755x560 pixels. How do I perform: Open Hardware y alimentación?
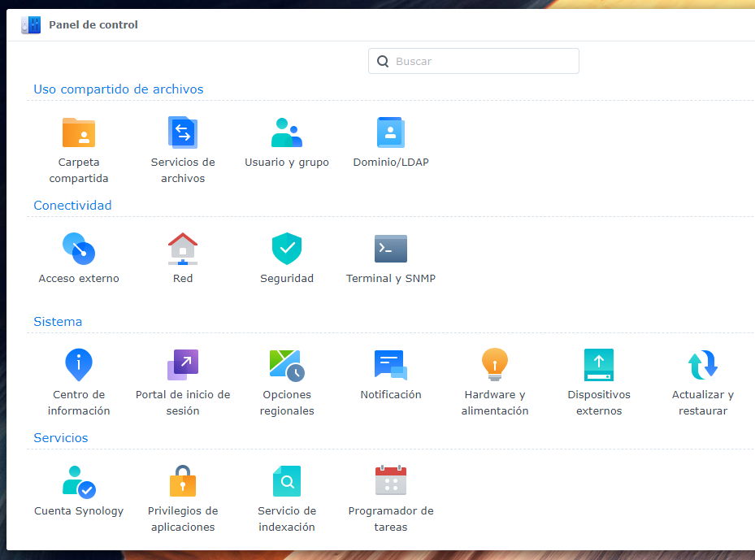(x=495, y=365)
